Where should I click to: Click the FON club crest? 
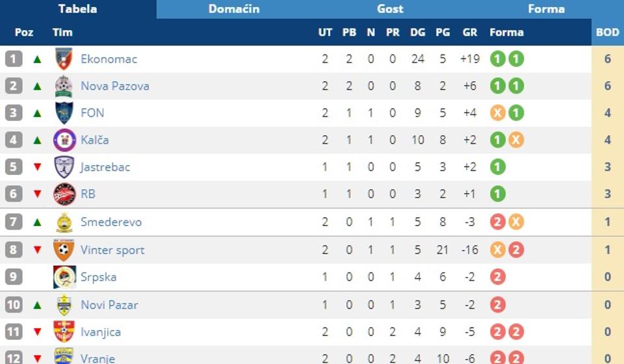pyautogui.click(x=64, y=113)
